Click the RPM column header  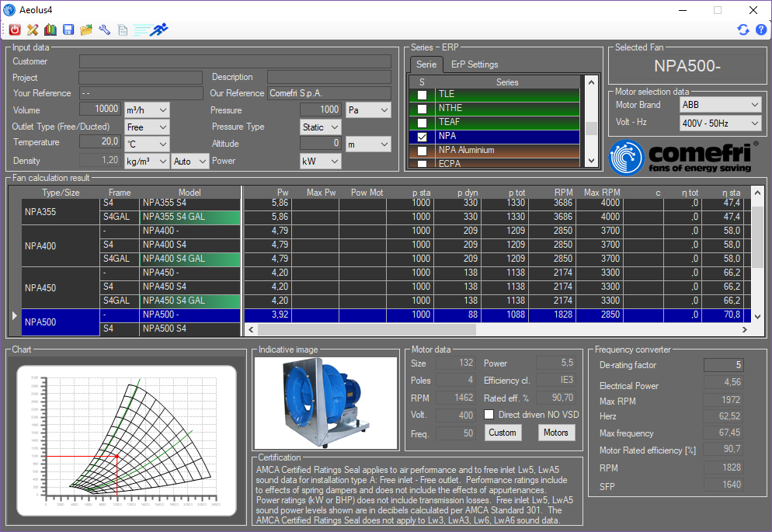coord(563,193)
